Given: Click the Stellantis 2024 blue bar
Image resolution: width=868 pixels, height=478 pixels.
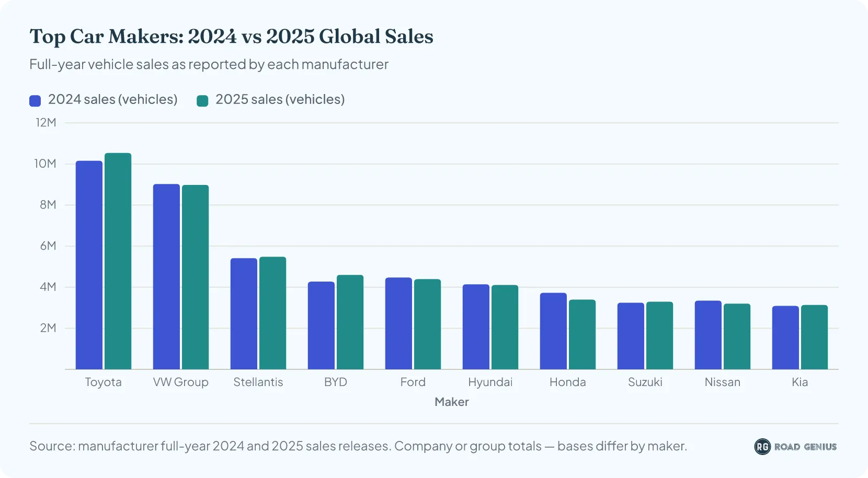Looking at the screenshot, I should pyautogui.click(x=244, y=313).
